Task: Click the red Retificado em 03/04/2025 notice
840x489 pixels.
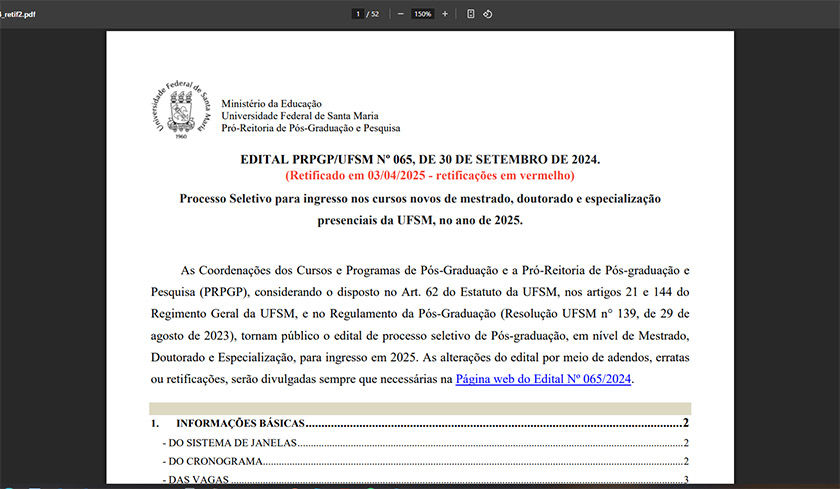Action: [x=430, y=175]
